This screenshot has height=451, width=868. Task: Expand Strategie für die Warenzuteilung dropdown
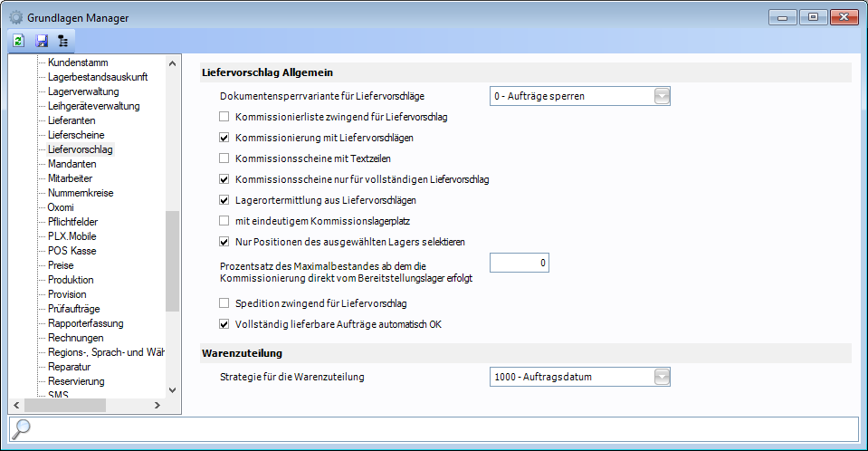click(662, 377)
